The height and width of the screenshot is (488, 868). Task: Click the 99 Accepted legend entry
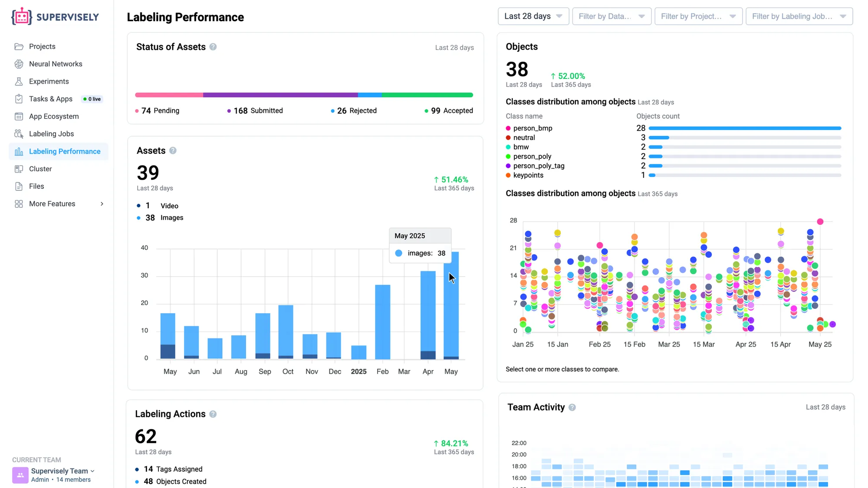(449, 111)
